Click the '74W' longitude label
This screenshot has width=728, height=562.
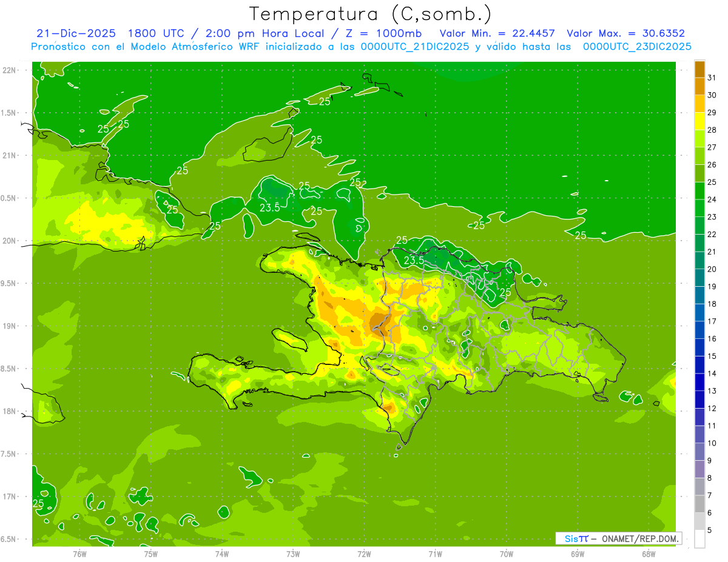(222, 554)
